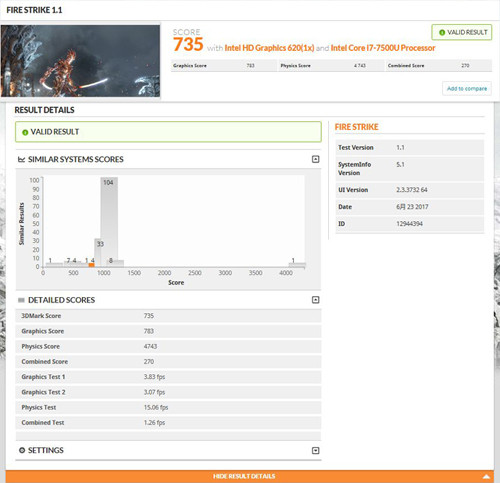Viewport: 500px width, 483px height.
Task: Click the Fire Strike benchmark thumbnail
Action: (80, 61)
